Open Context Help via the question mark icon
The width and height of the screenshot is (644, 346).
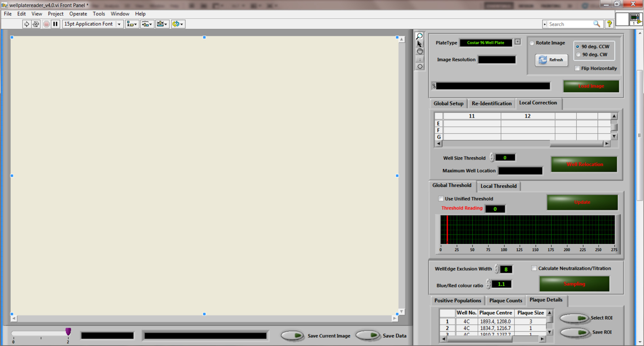click(609, 24)
